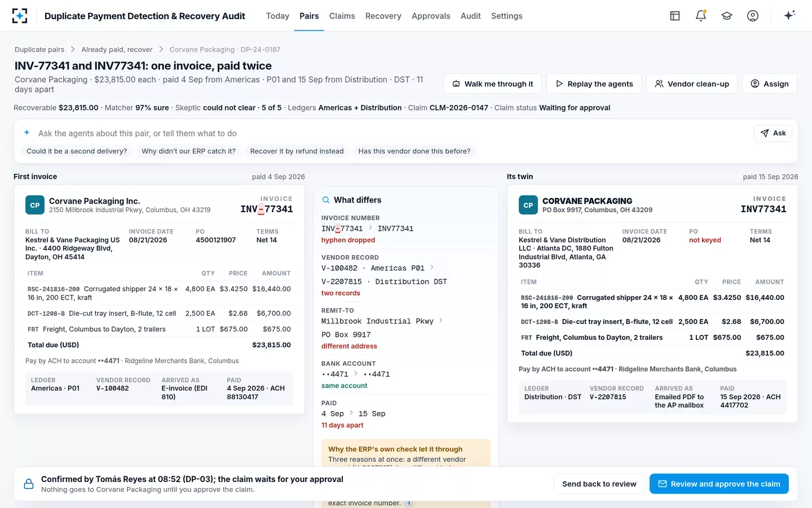The image size is (812, 508).
Task: Click Review and approve the claim
Action: click(x=719, y=484)
